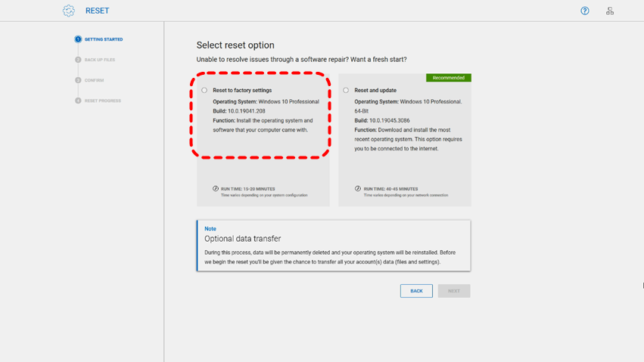Choose the Reset and update radio button

(346, 91)
